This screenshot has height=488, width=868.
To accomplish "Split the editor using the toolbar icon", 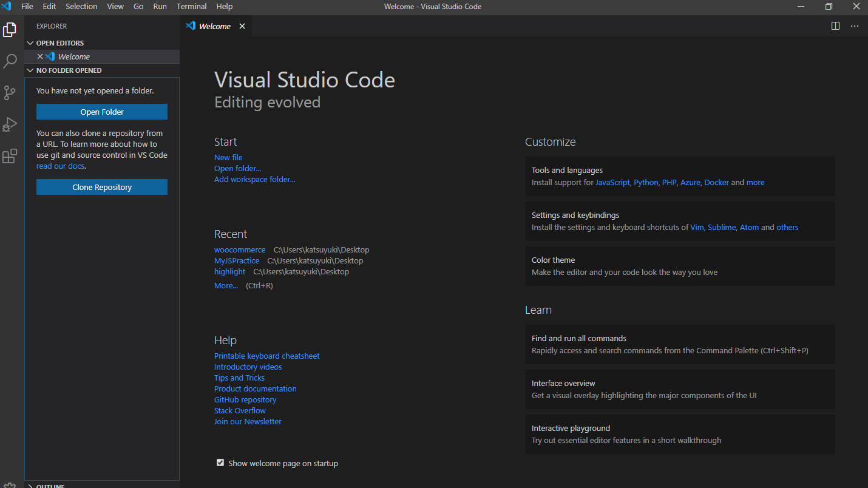I will 835,26.
